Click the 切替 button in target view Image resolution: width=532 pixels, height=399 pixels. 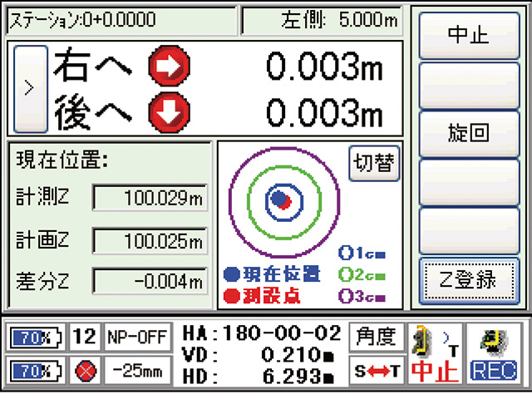[x=374, y=163]
